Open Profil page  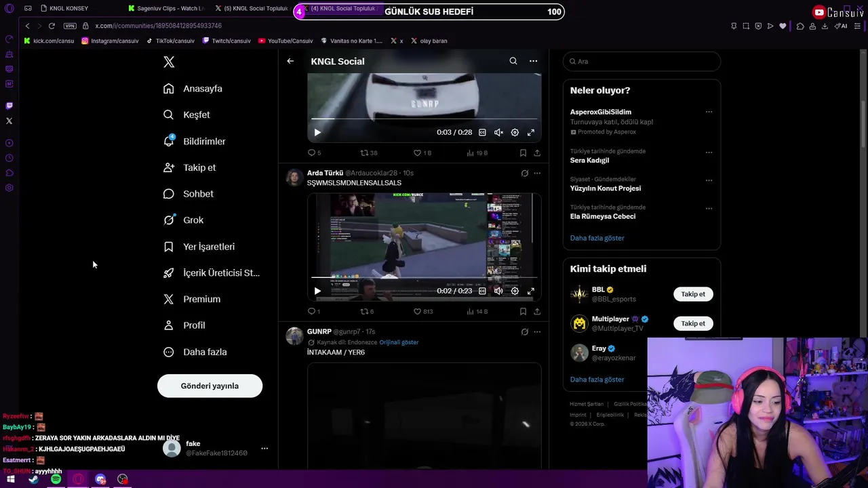click(x=184, y=325)
